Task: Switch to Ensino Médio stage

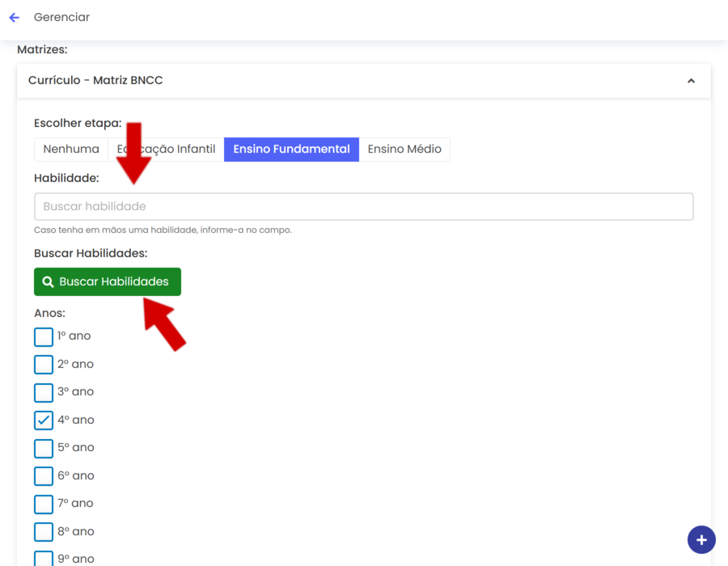Action: pos(404,150)
